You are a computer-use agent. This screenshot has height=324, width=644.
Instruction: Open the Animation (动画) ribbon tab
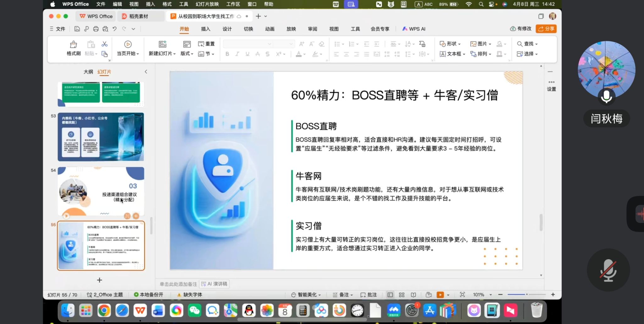click(x=270, y=29)
